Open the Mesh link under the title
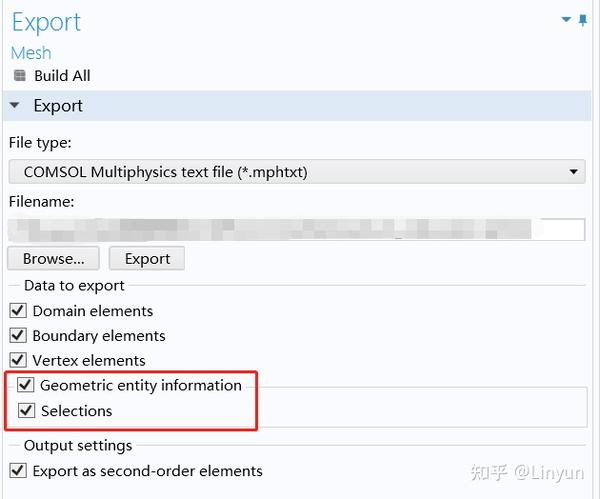The width and height of the screenshot is (600, 499). (31, 53)
